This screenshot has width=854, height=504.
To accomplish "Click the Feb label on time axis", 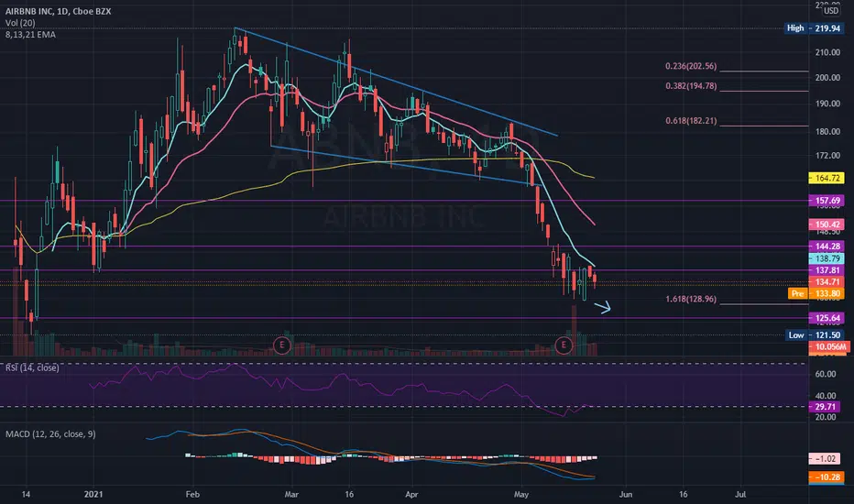I will click(x=192, y=495).
